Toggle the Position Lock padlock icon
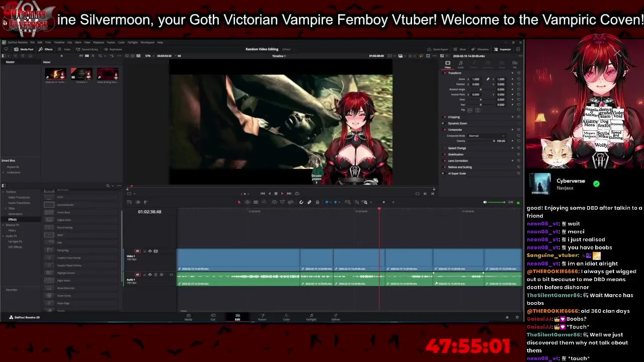 pos(317,202)
